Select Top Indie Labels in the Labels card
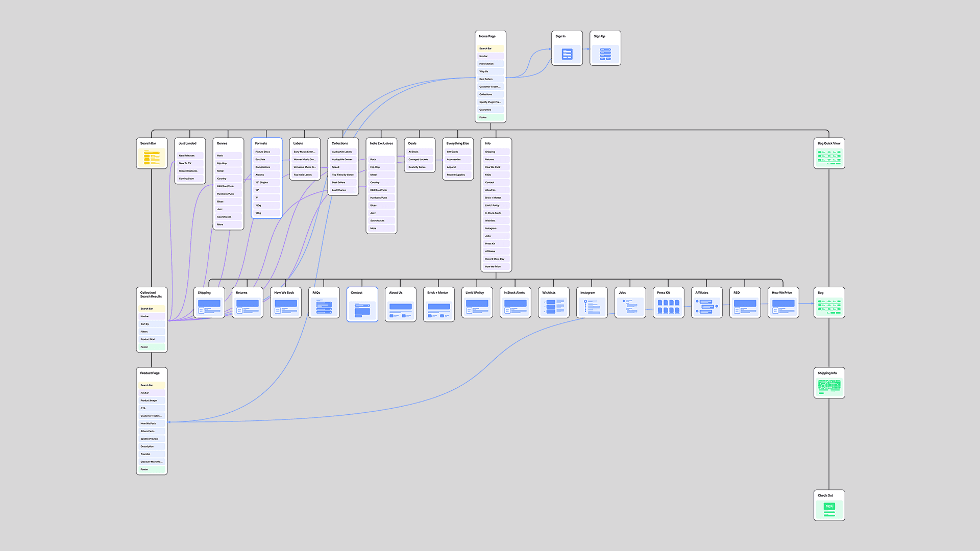The width and height of the screenshot is (980, 551). pyautogui.click(x=304, y=174)
